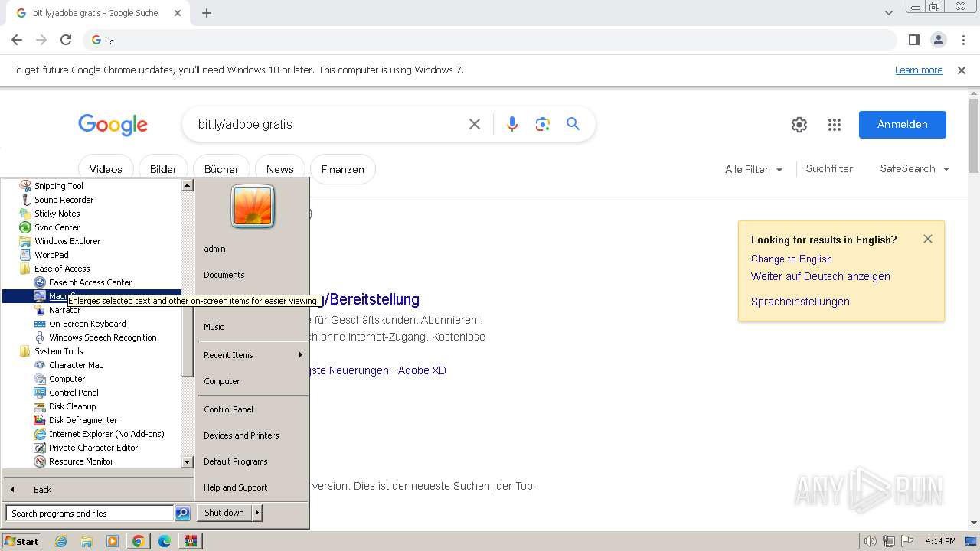
Task: Open Windows Media Player from taskbar
Action: (x=113, y=541)
